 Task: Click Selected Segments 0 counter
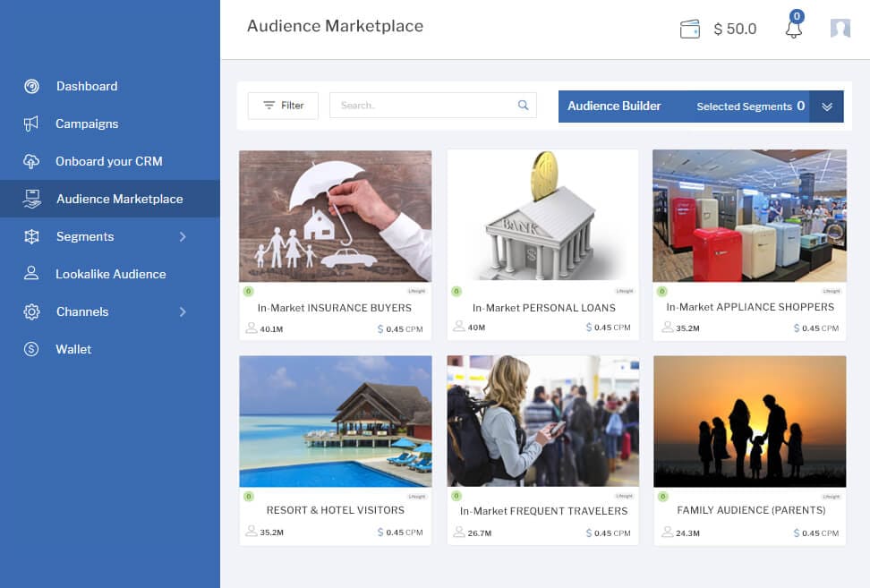click(751, 106)
